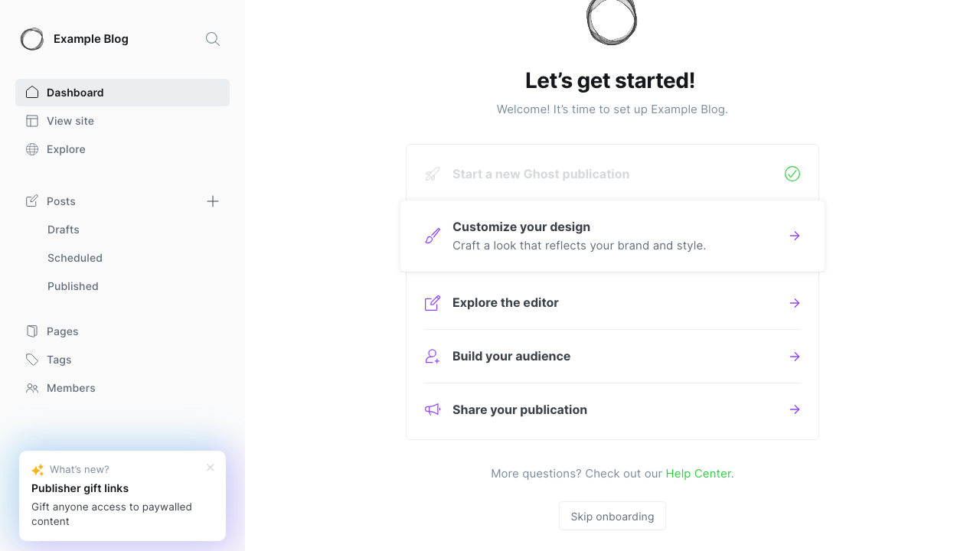Click Skip onboarding button

tap(612, 516)
